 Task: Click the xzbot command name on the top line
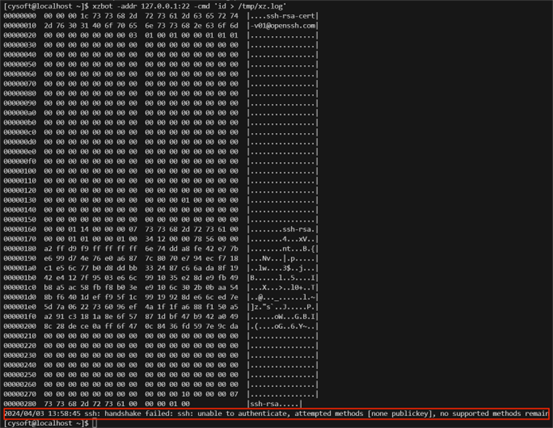tap(103, 6)
